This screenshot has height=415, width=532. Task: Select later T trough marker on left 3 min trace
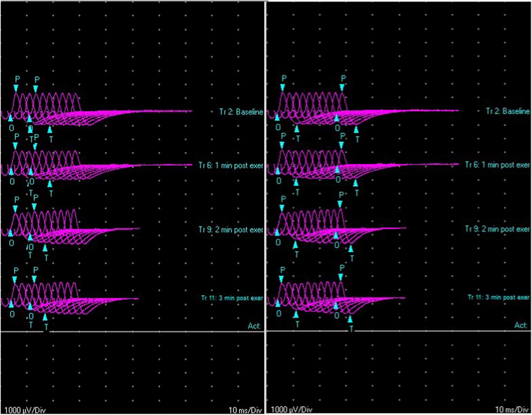[x=45, y=317]
